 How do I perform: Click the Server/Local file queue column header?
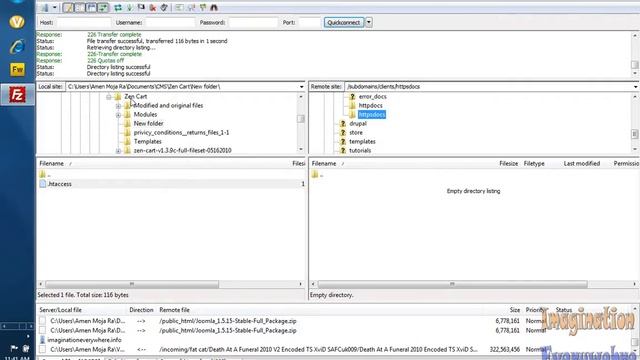point(60,310)
